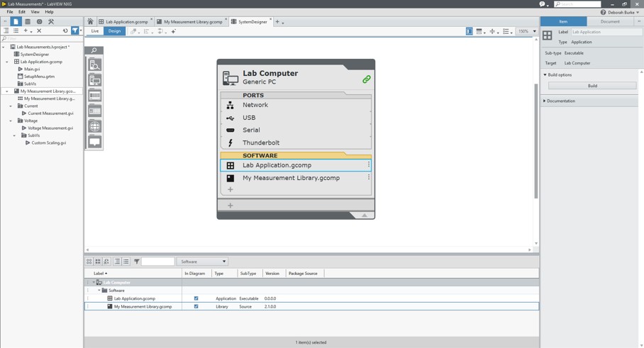The width and height of the screenshot is (644, 348).
Task: Click the canvas vertical scrollbar
Action: point(535,140)
